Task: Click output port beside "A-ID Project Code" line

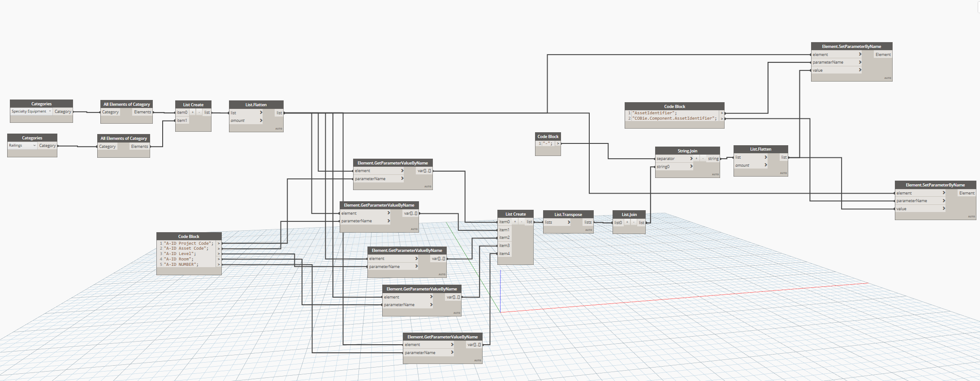Action: coord(219,243)
